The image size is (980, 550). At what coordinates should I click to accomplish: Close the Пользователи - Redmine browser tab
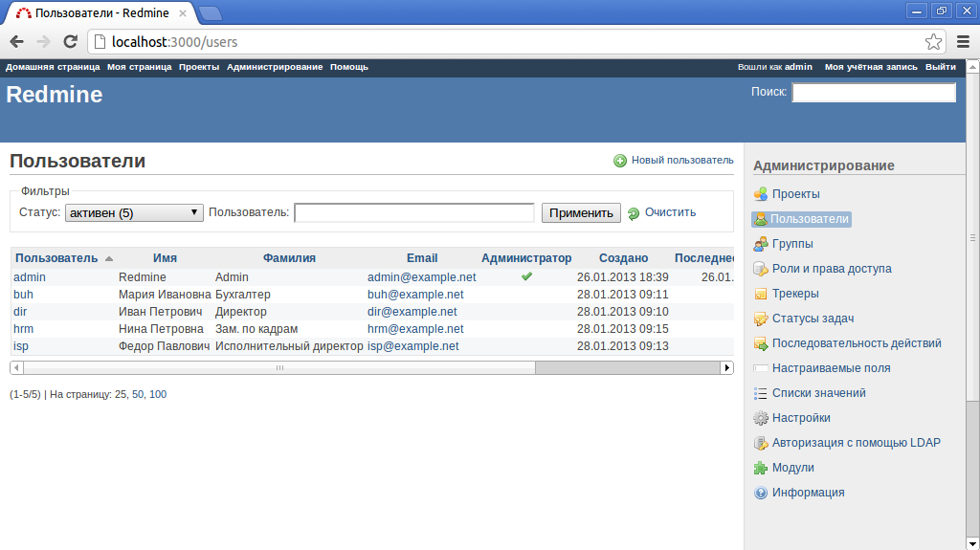(x=183, y=13)
